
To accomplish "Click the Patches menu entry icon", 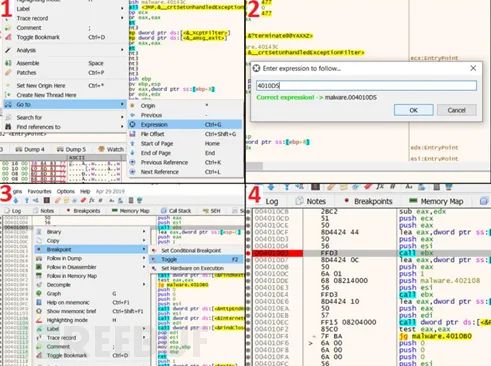I will pos(9,72).
